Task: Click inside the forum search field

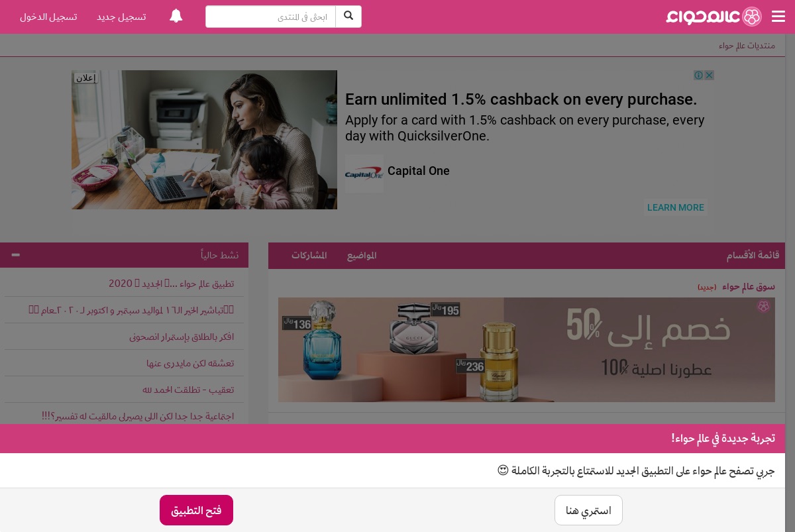Action: [x=270, y=17]
